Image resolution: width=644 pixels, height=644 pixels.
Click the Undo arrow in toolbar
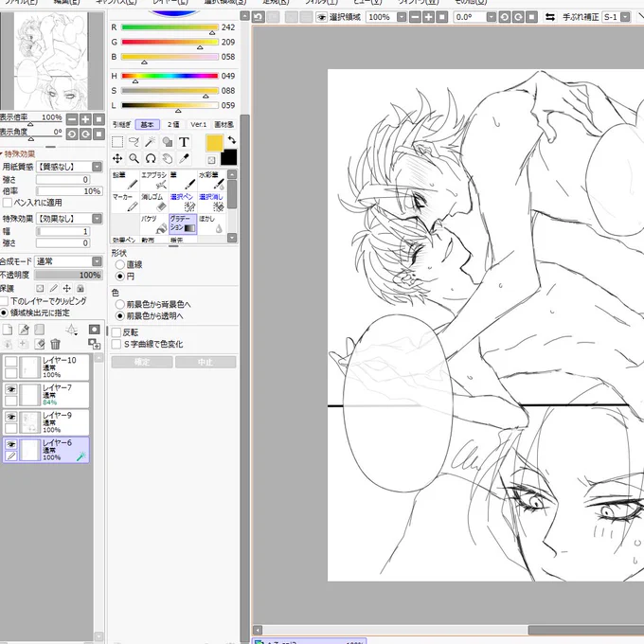point(258,17)
